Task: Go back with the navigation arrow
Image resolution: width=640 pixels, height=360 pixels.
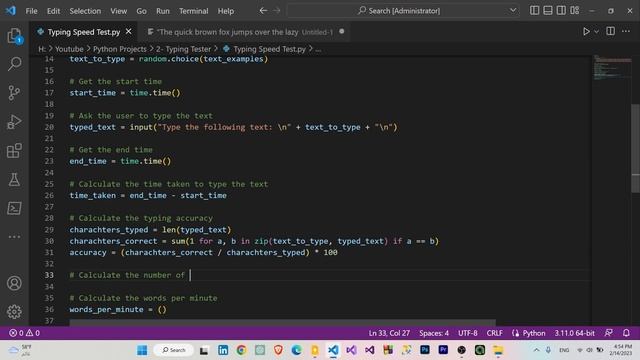Action: tap(263, 11)
